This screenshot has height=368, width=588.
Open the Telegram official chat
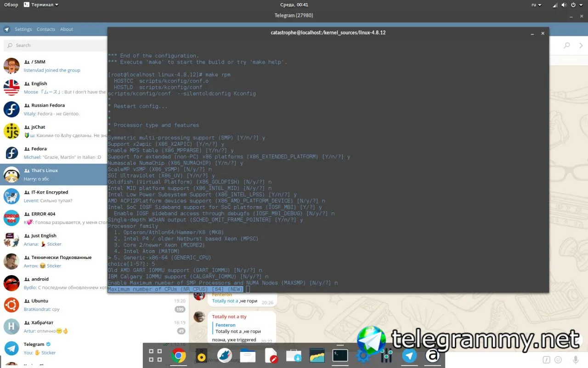point(94,348)
